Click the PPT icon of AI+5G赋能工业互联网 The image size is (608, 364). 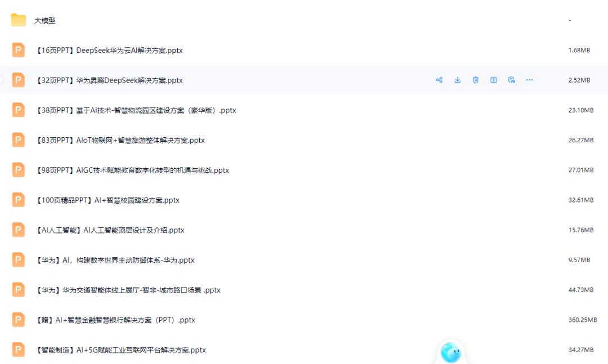[x=18, y=350]
